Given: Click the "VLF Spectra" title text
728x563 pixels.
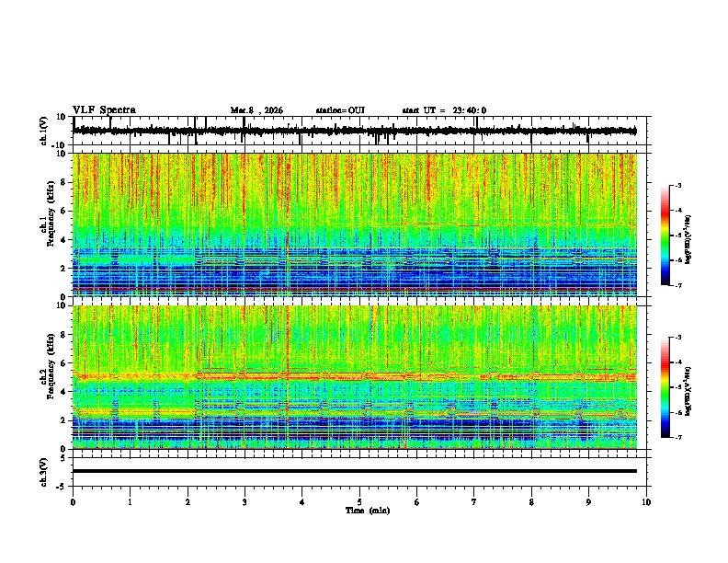Looking at the screenshot, I should 104,110.
